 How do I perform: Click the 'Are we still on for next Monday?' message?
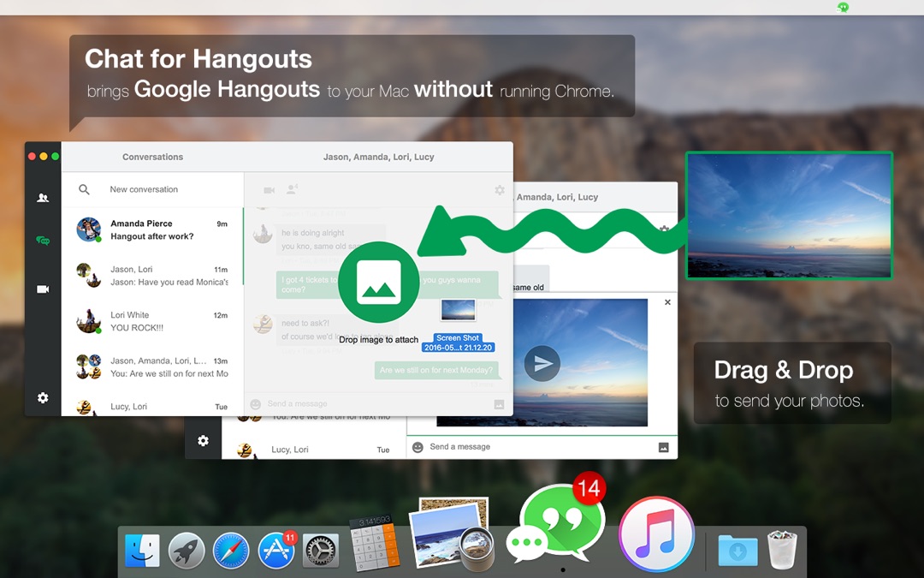pyautogui.click(x=436, y=371)
